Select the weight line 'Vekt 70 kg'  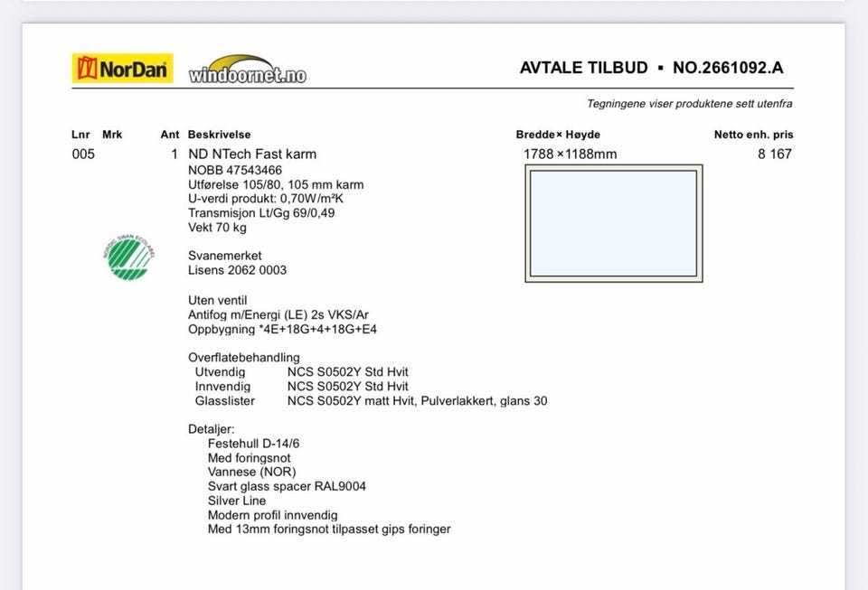pos(218,228)
